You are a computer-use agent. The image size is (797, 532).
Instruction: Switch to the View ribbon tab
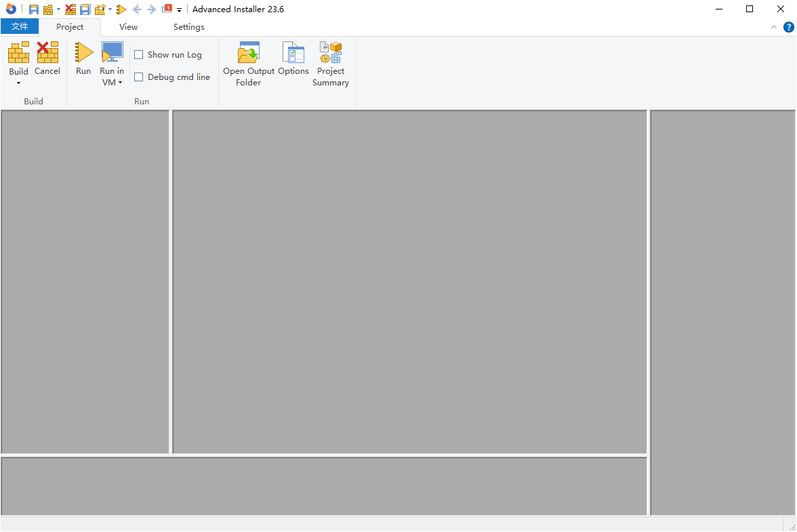tap(128, 26)
